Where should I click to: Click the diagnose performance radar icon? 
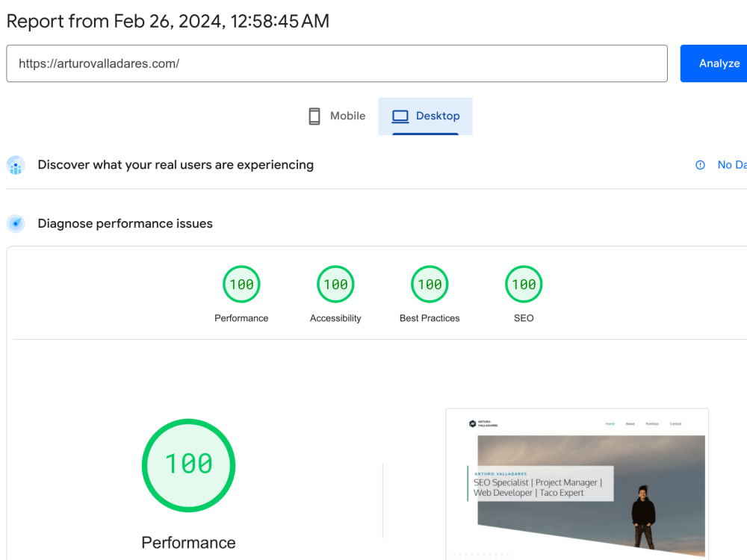click(x=16, y=223)
